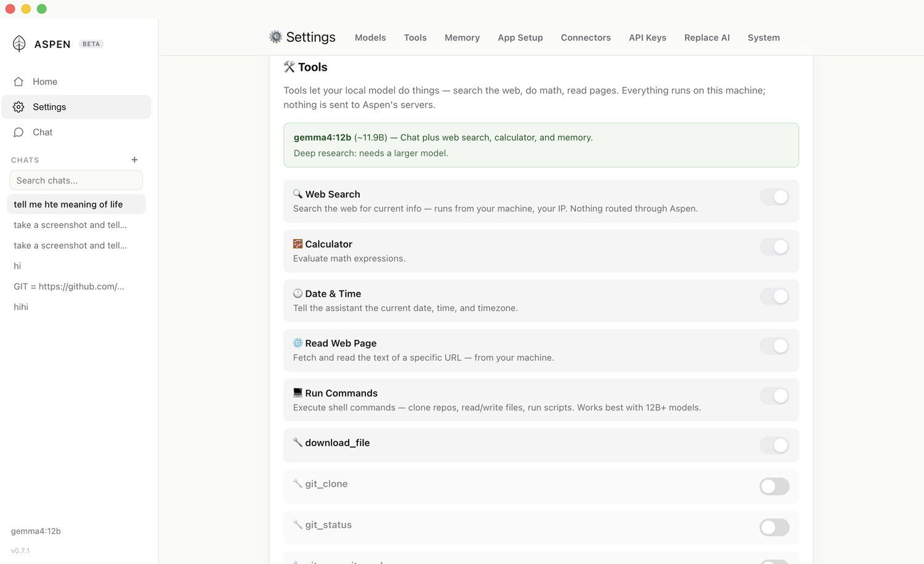Open chat 'tell me hte meaning of life'
The image size is (924, 564).
click(76, 204)
